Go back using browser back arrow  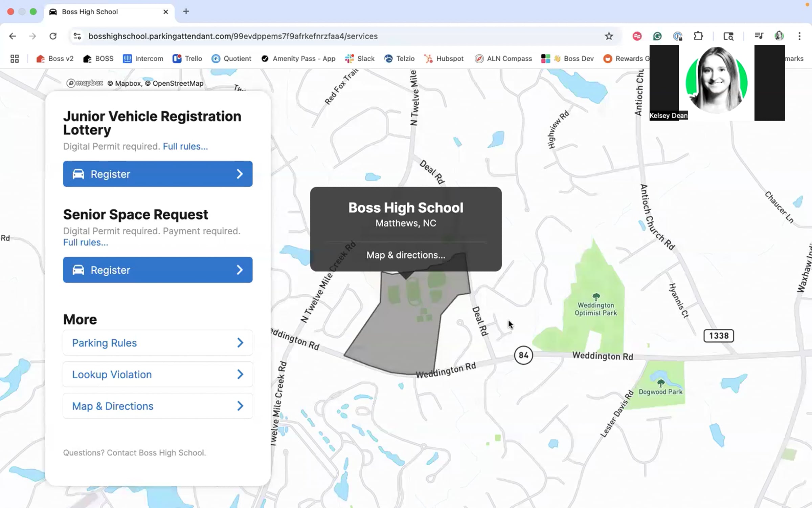[x=13, y=36]
